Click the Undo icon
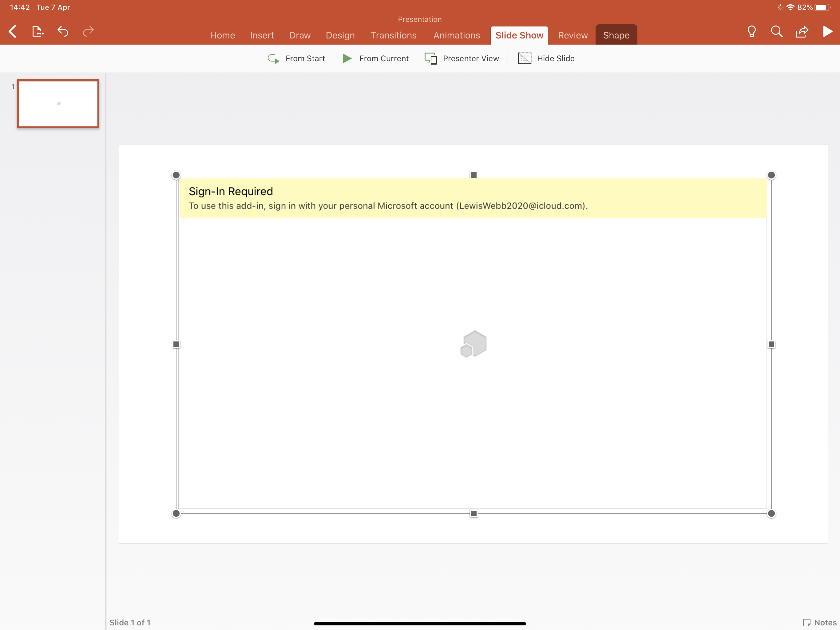Screen dimensions: 840x630 click(62, 31)
